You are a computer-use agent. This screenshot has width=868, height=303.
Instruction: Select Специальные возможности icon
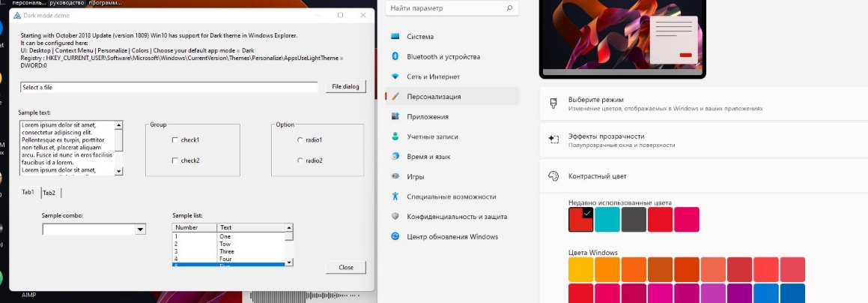click(x=395, y=196)
